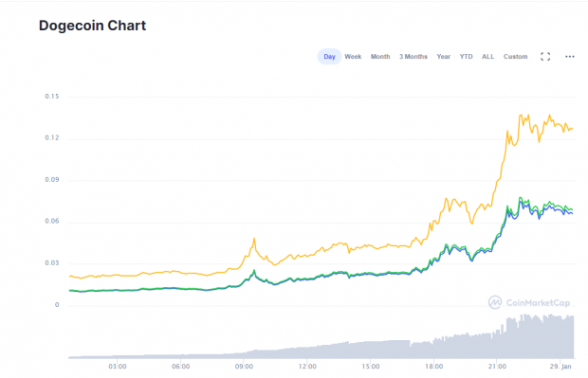
Task: Click the 29. Jan axis label
Action: click(x=560, y=367)
